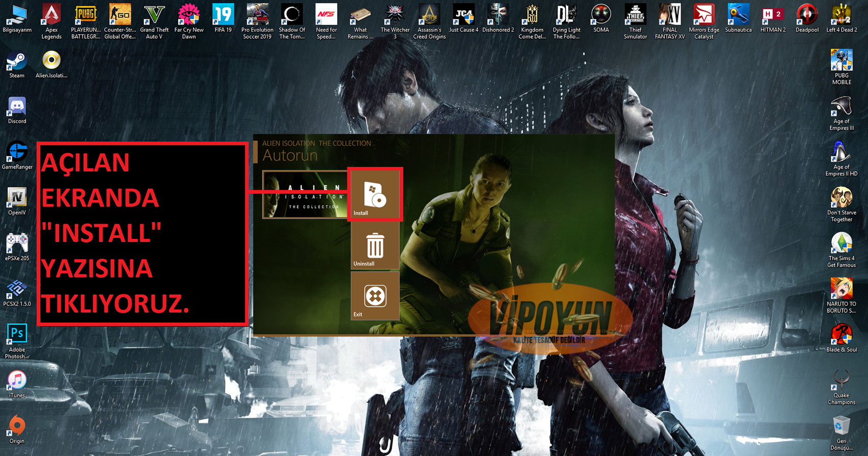868x456 pixels.
Task: Select the Just Cause 4 icon
Action: click(464, 18)
